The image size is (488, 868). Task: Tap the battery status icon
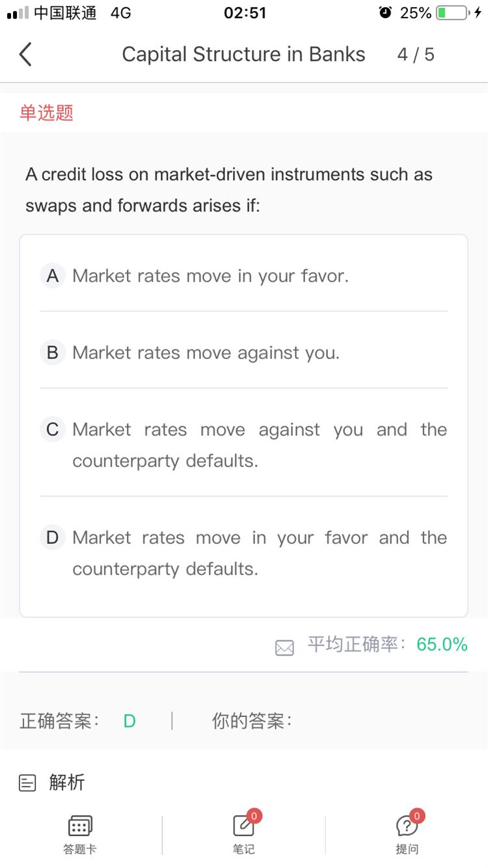(x=452, y=13)
